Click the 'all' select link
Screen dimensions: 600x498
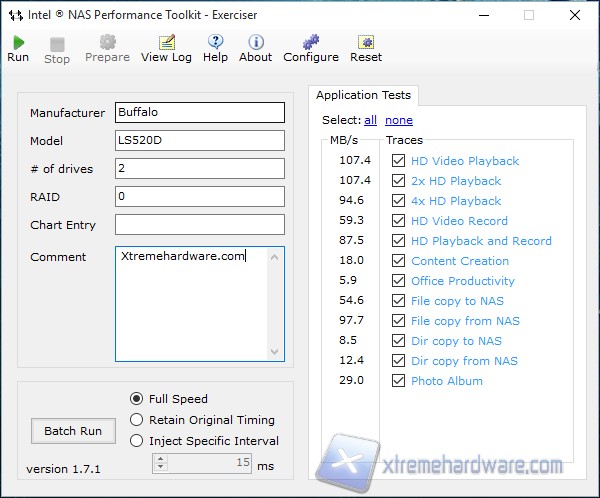(370, 120)
